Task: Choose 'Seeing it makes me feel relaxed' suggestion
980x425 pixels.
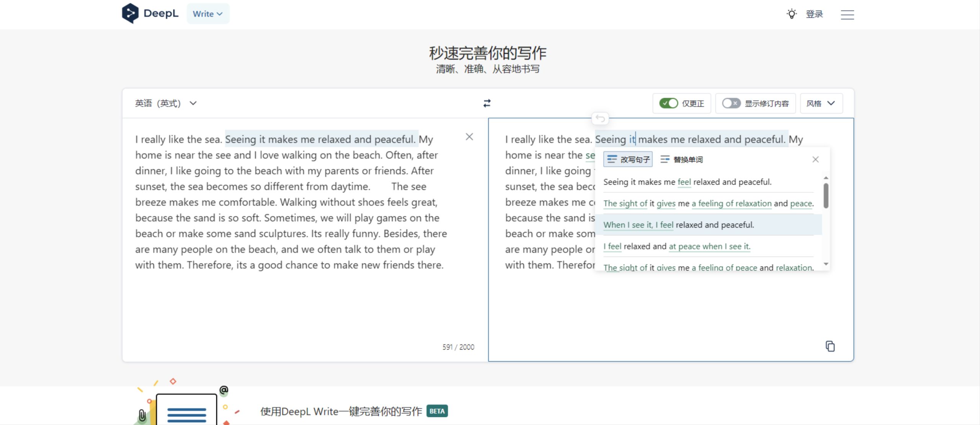Action: [x=708, y=182]
